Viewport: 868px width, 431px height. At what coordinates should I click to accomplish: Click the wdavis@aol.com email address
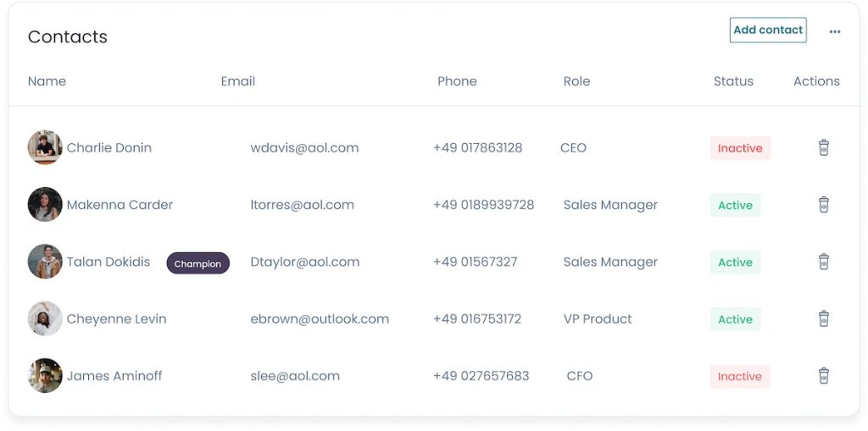304,147
